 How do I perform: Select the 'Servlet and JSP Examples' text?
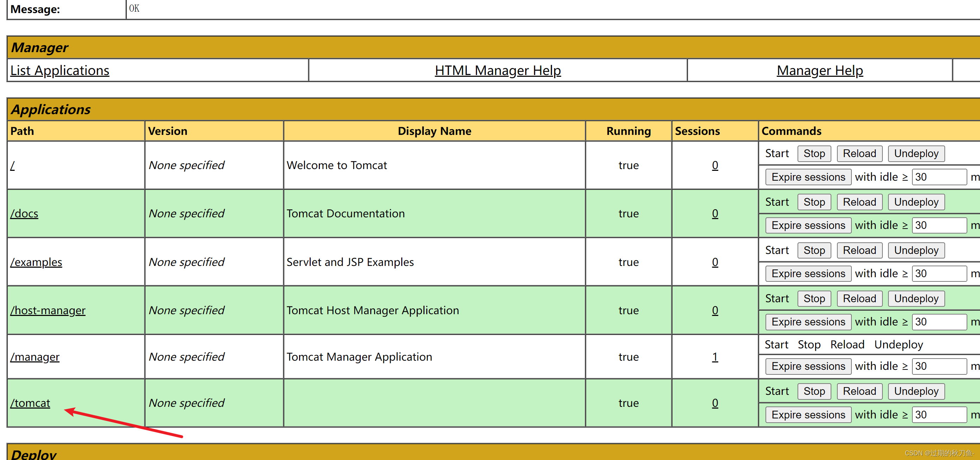pos(350,262)
